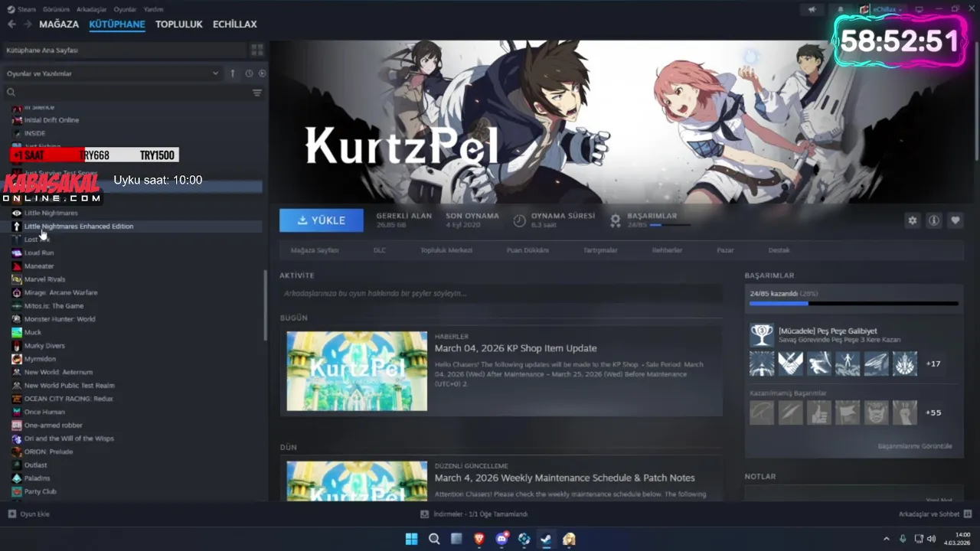This screenshot has height=551, width=980.
Task: Open İndirmeler download status
Action: [474, 514]
